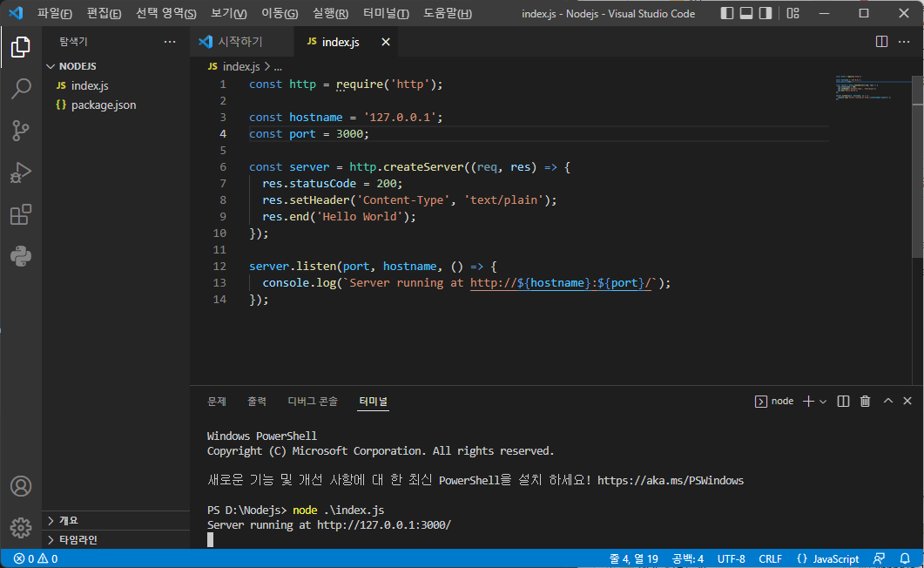Open the Search view in activity bar

pyautogui.click(x=21, y=89)
